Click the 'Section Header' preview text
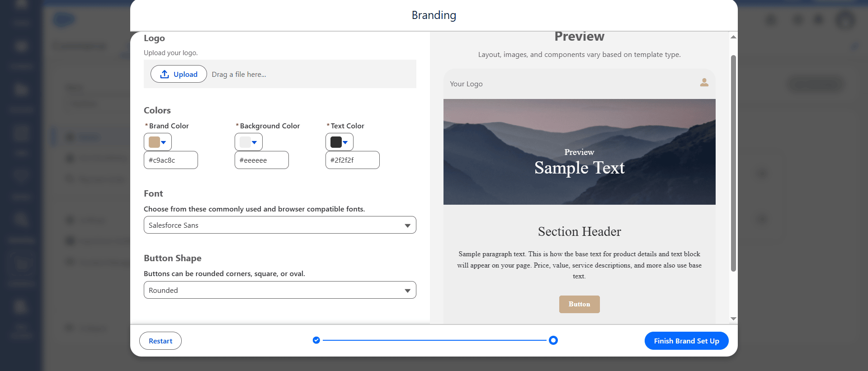This screenshot has height=371, width=868. (x=580, y=231)
